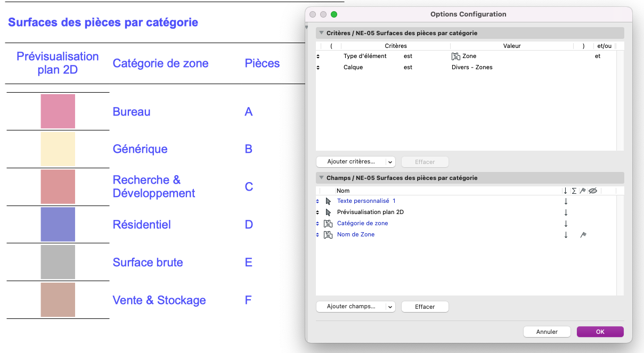Open the Ajouter champs dropdown arrow
This screenshot has width=644, height=353.
(x=390, y=307)
